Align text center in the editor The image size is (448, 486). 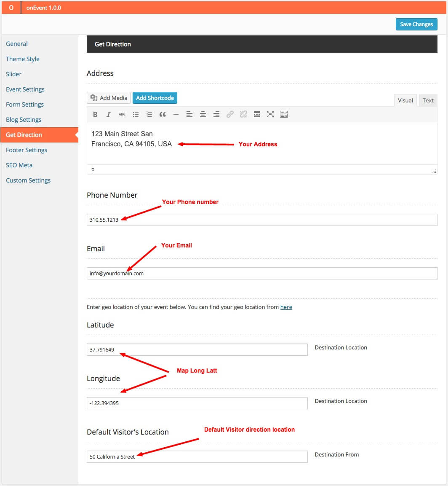click(203, 114)
